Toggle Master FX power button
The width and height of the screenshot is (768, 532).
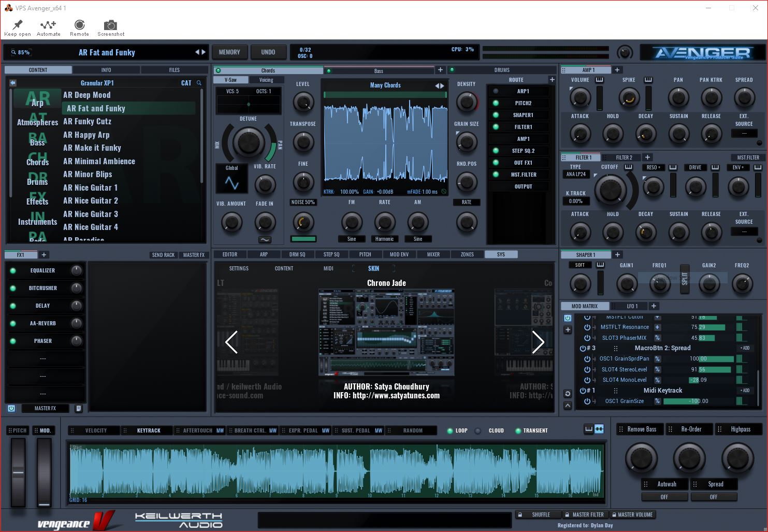pyautogui.click(x=11, y=409)
